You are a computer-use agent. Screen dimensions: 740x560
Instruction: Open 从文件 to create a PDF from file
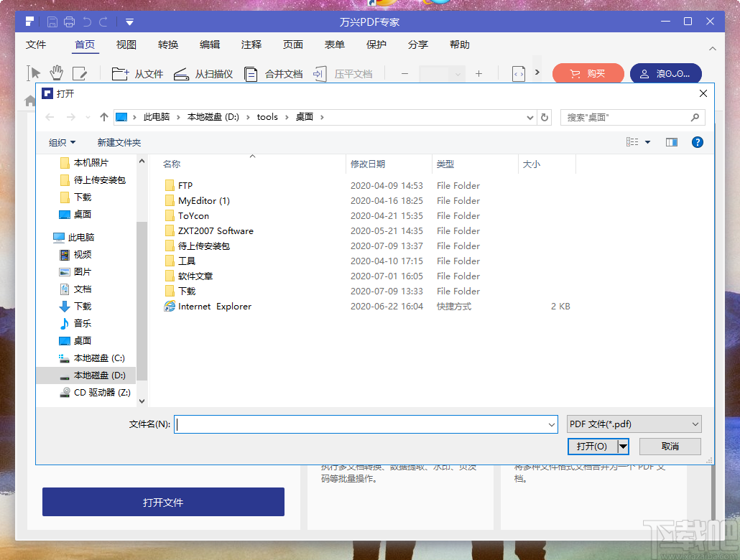(137, 73)
